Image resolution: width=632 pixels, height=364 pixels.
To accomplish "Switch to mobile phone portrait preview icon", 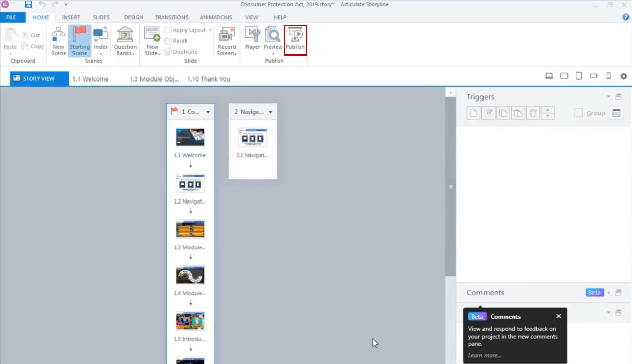I will click(x=608, y=76).
